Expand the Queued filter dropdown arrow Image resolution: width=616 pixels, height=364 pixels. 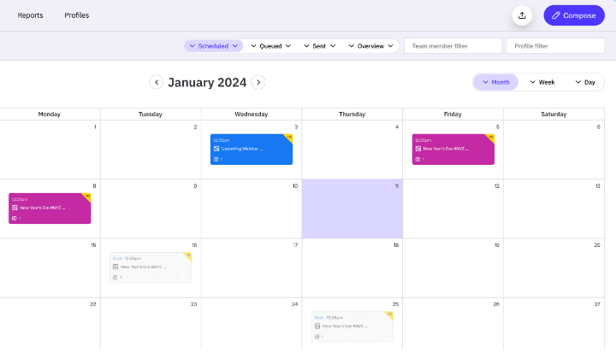coord(288,46)
